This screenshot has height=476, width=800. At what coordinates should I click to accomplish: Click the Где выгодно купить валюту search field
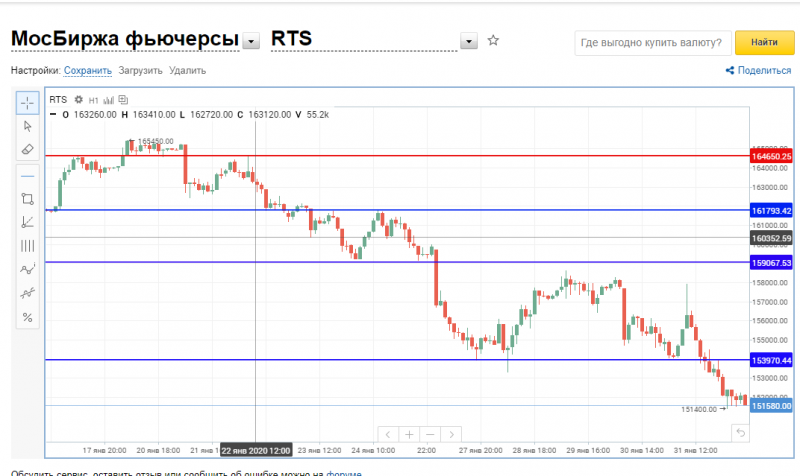pyautogui.click(x=653, y=42)
